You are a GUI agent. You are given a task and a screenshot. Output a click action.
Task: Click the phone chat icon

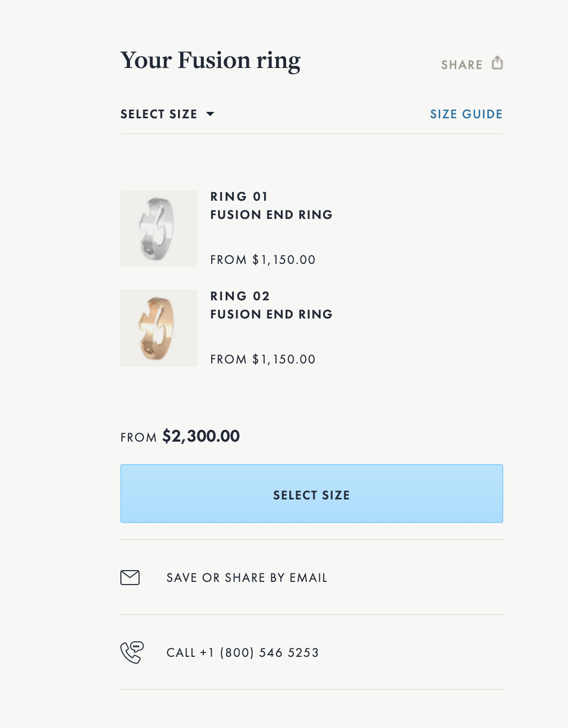pos(132,652)
